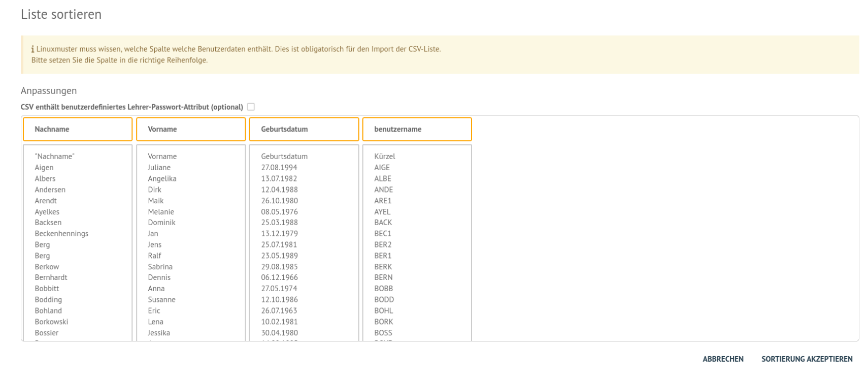This screenshot has height=374, width=868.
Task: Accept sorting with SORTIERUNG AKZEPTIEREN
Action: (x=807, y=359)
